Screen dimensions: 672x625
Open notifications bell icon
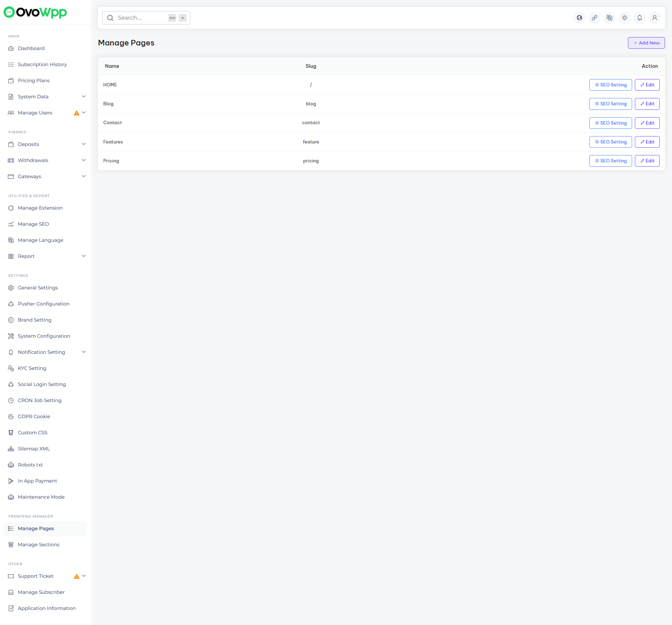click(x=639, y=18)
